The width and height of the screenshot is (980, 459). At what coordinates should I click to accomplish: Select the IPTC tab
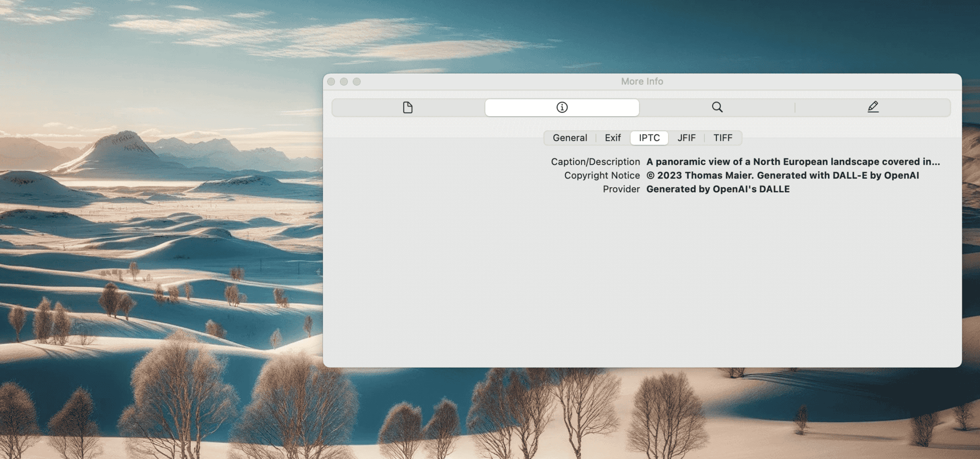[649, 138]
